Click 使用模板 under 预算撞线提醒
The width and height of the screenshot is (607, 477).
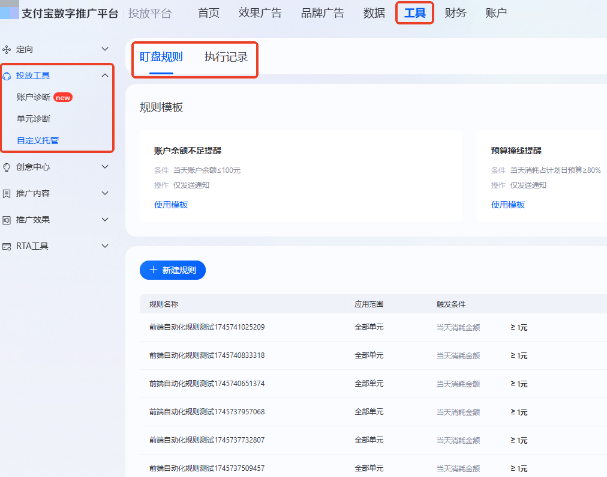pos(508,204)
